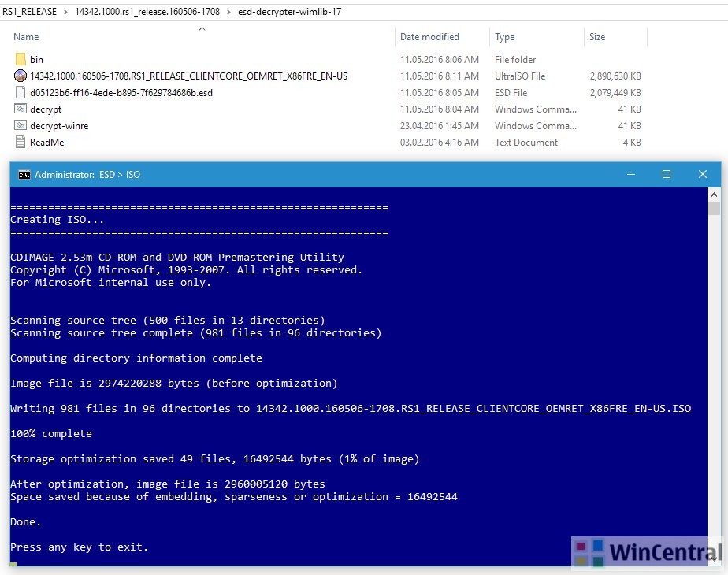This screenshot has width=728, height=575.
Task: Click date '03.02.2016 4:16 AM'
Action: 439,143
